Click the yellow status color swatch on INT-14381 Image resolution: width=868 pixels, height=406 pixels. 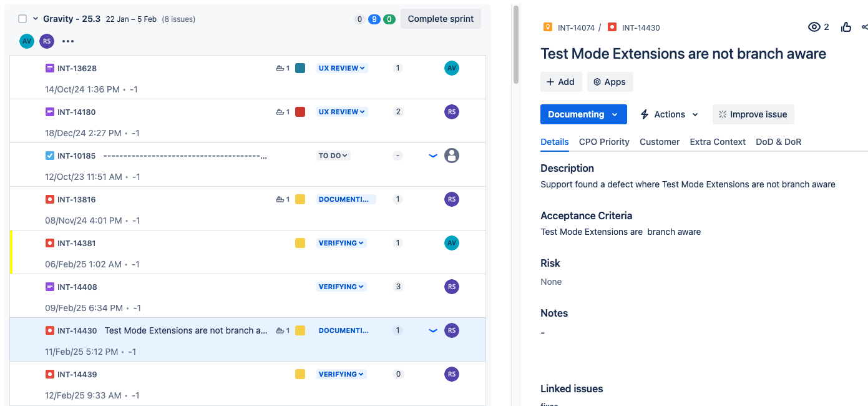(x=301, y=242)
